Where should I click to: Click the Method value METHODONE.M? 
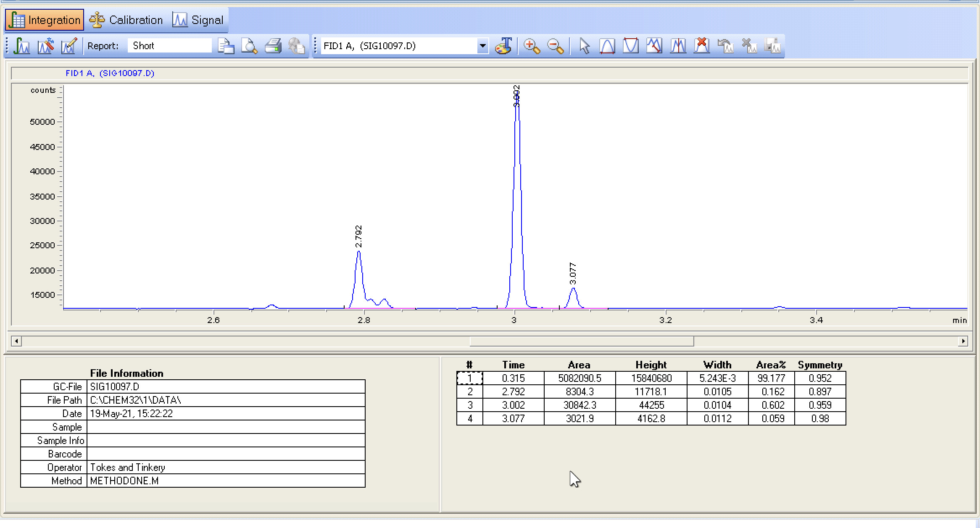(x=226, y=481)
